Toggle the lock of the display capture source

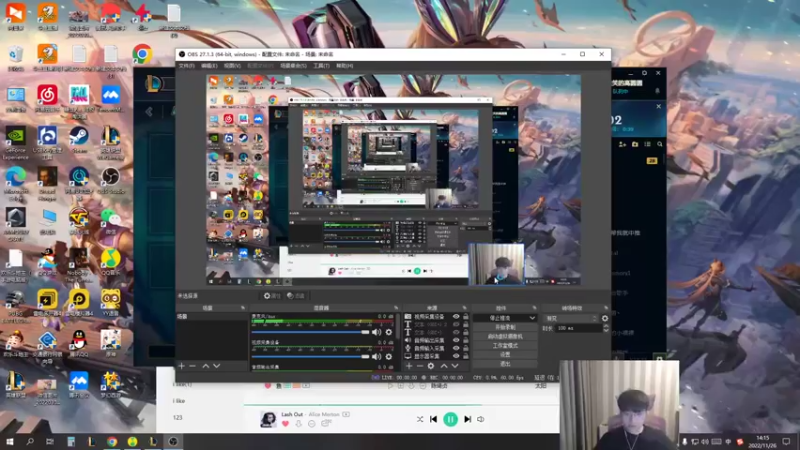pos(465,356)
